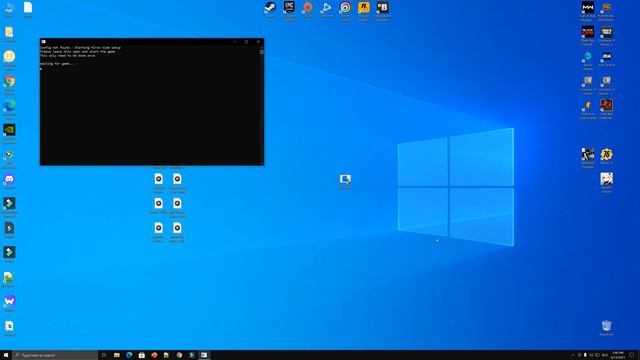Select the Fallout 76 desktop shortcut
The height and width of the screenshot is (360, 640).
(x=607, y=154)
